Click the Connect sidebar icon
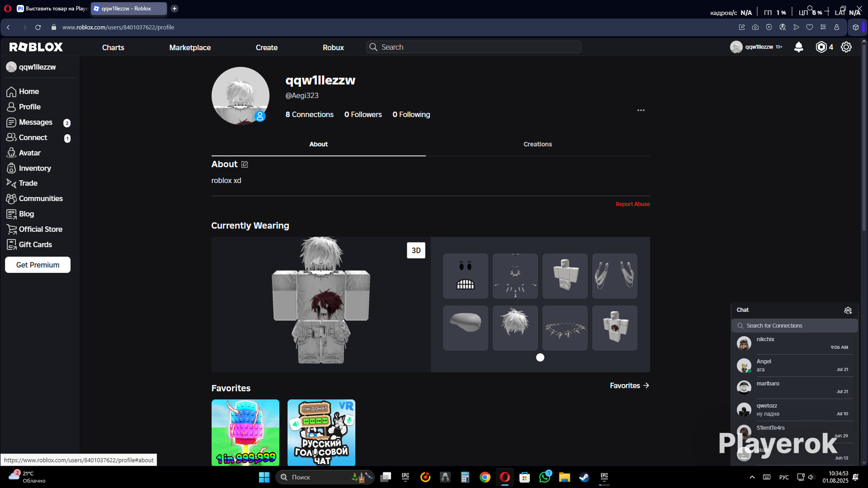This screenshot has height=488, width=868. tap(11, 138)
